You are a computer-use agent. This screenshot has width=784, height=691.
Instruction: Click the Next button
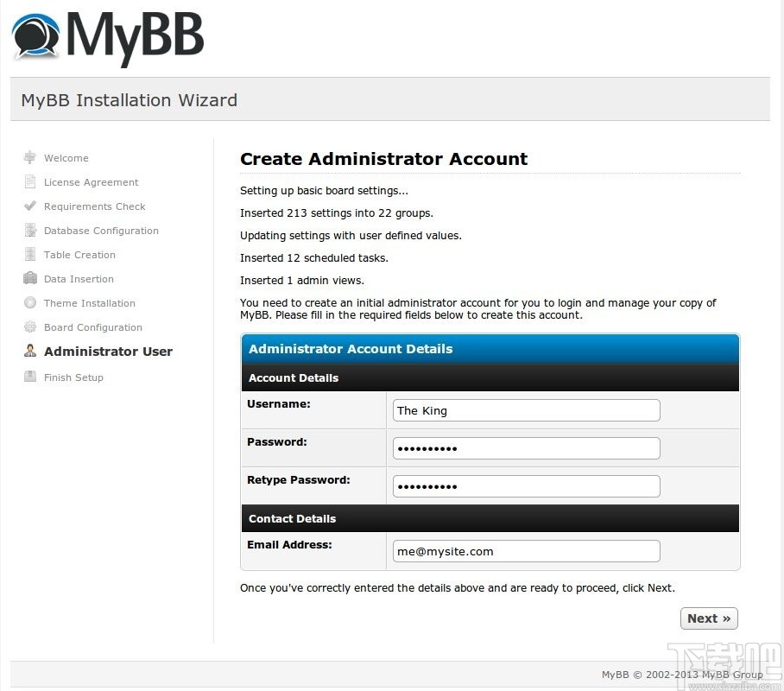click(709, 618)
